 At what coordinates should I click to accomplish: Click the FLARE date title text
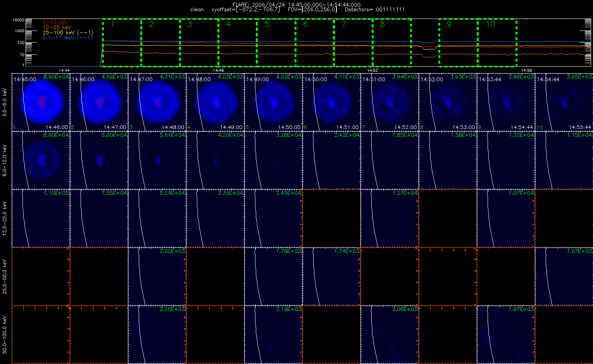pos(296,5)
